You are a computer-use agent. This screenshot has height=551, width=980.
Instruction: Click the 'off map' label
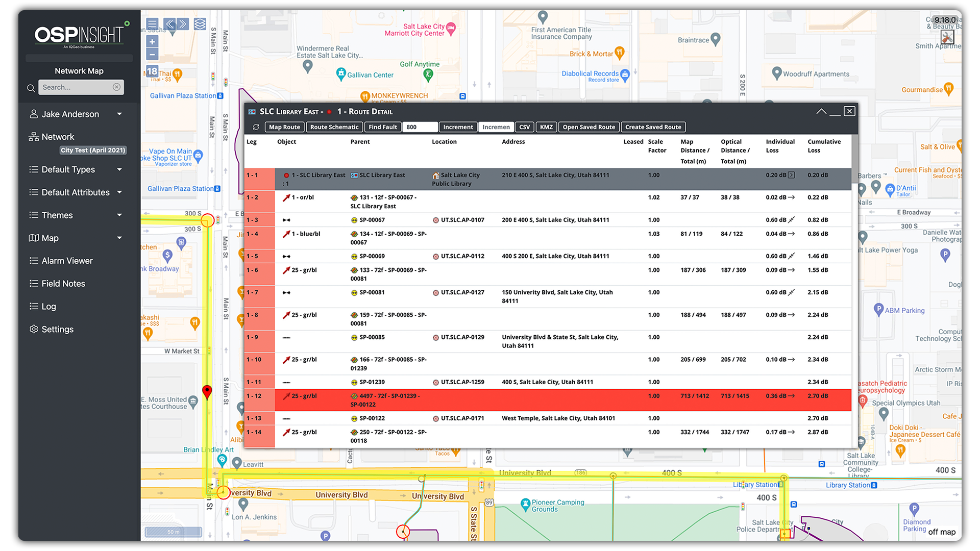pyautogui.click(x=942, y=532)
